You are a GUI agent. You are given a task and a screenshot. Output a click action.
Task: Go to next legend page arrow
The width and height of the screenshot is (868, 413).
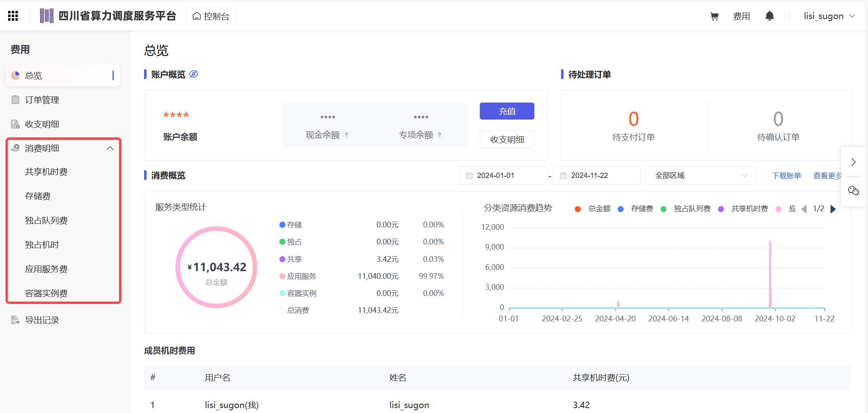(833, 209)
